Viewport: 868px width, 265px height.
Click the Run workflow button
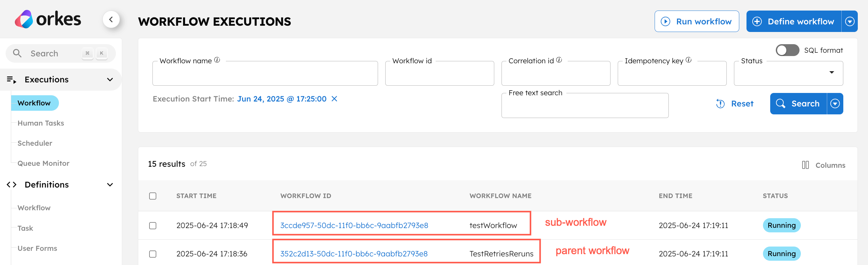click(696, 21)
